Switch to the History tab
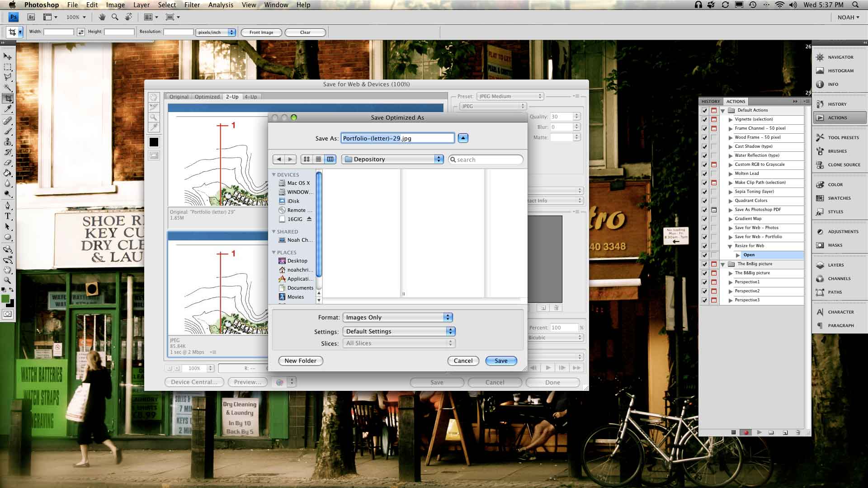868x488 pixels. click(x=711, y=101)
